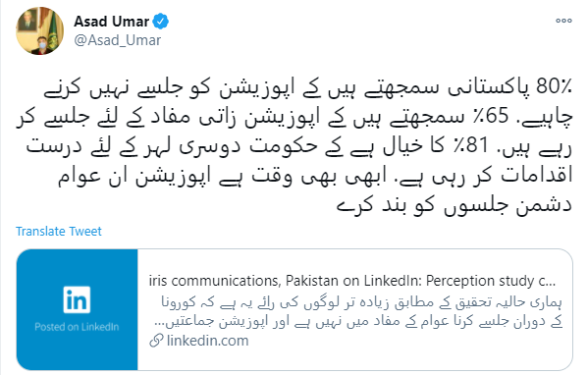Viewport: 588px width, 375px height.
Task: Click the 'Posted on LinkedIn' caption
Action: click(x=77, y=327)
